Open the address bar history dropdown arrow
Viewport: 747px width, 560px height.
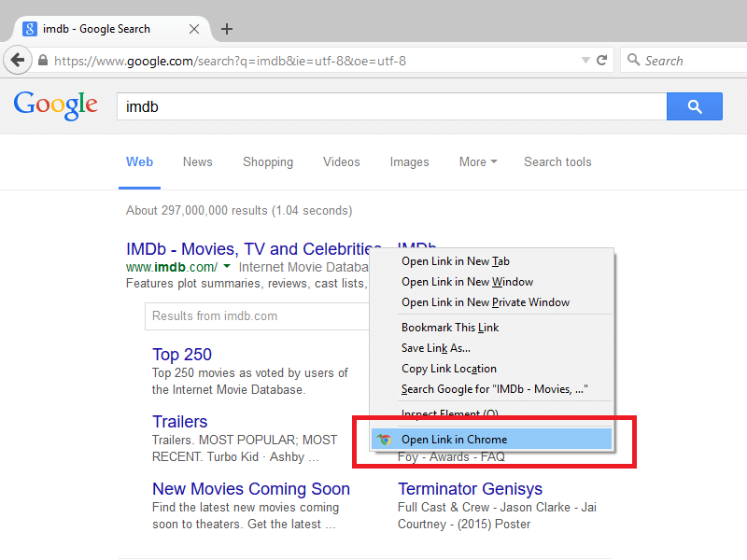pyautogui.click(x=585, y=60)
